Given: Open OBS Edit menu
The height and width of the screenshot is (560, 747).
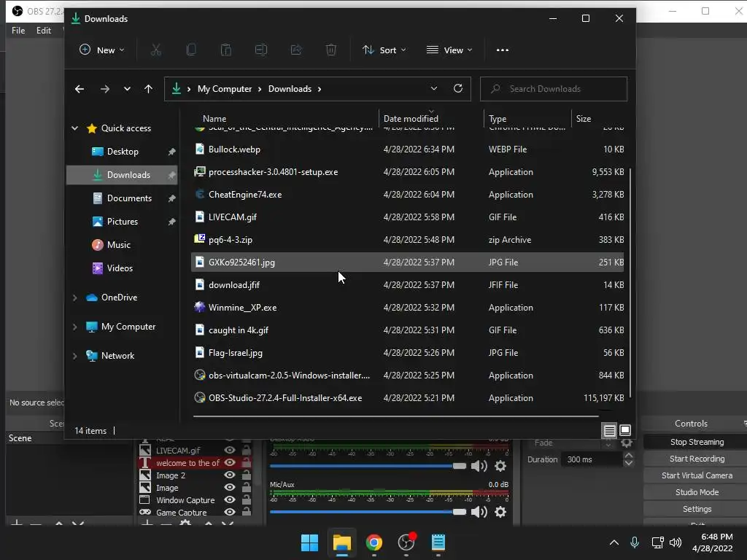Looking at the screenshot, I should 44,31.
